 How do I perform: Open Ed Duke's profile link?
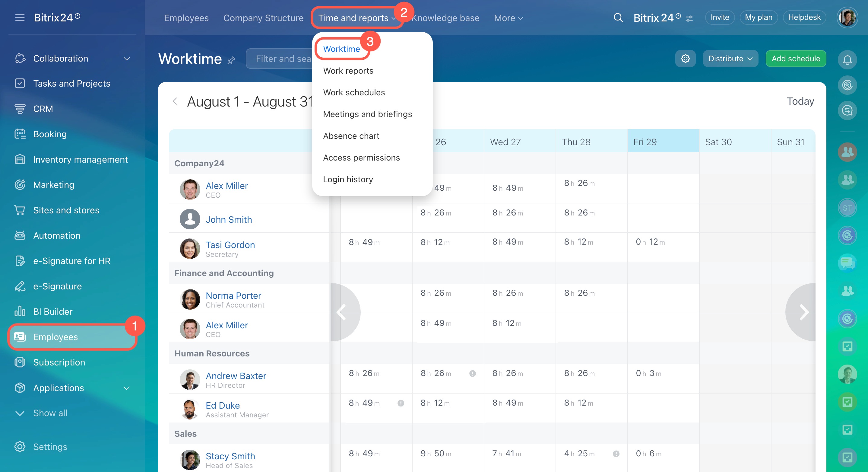pos(223,406)
